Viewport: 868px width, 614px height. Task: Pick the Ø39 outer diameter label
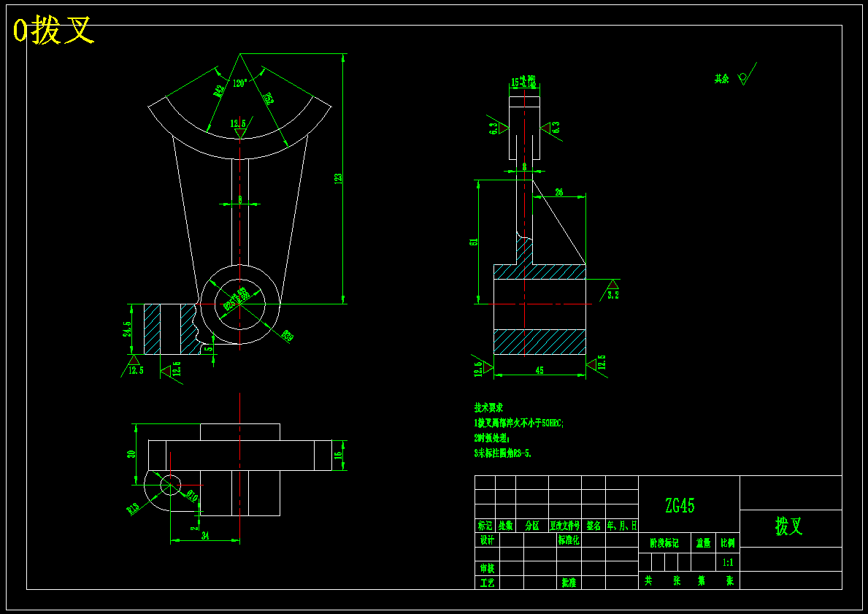click(288, 336)
